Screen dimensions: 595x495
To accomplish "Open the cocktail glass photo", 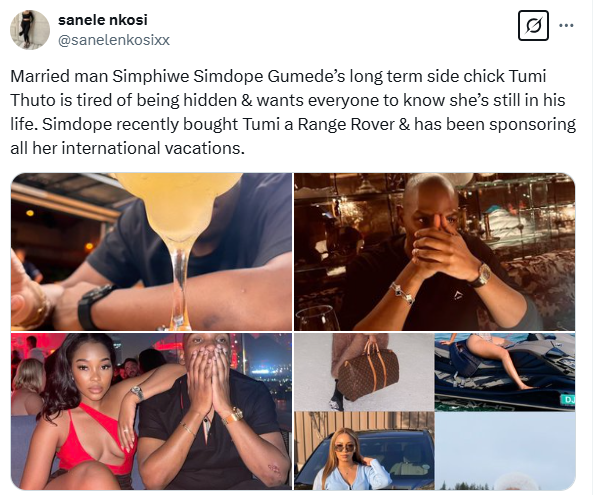I will click(x=151, y=252).
